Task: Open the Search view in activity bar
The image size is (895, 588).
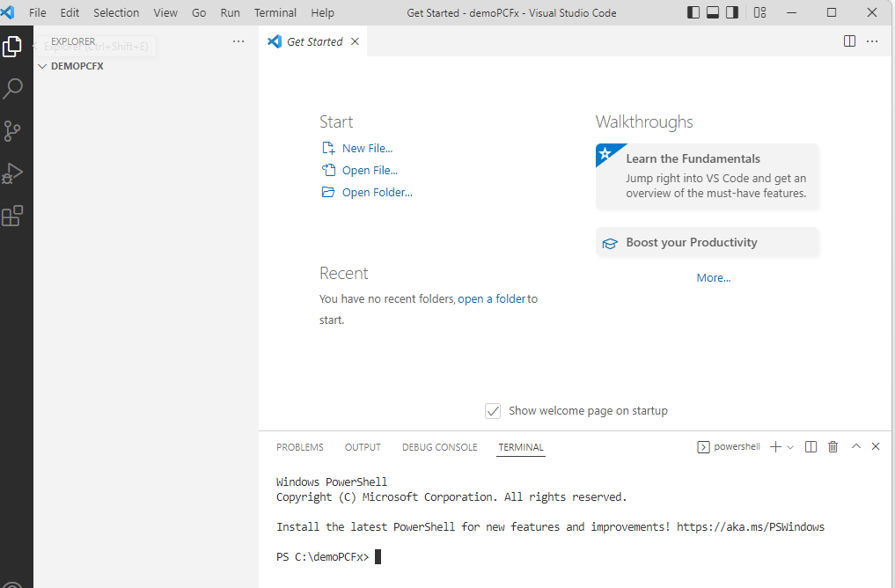Action: coord(13,88)
